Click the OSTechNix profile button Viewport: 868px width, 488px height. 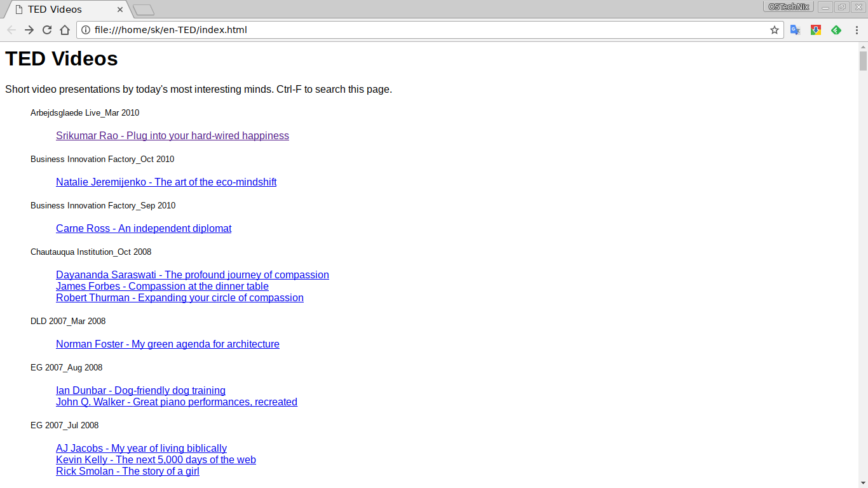(x=789, y=6)
